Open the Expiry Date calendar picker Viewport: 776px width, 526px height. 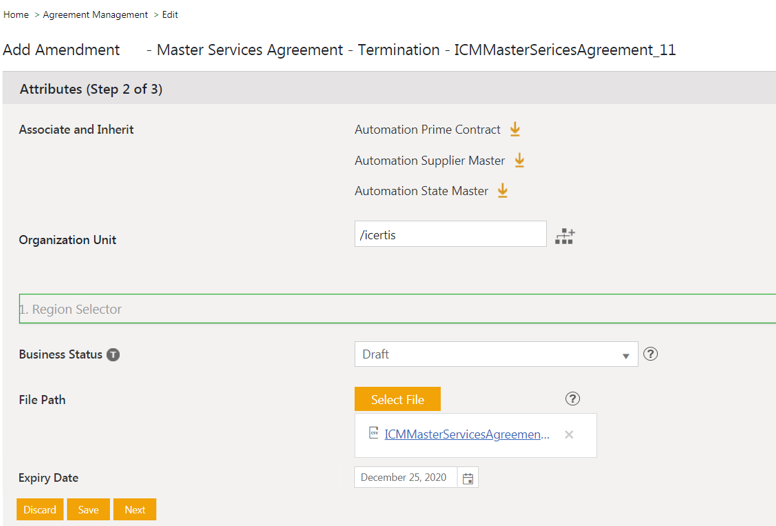click(x=468, y=478)
